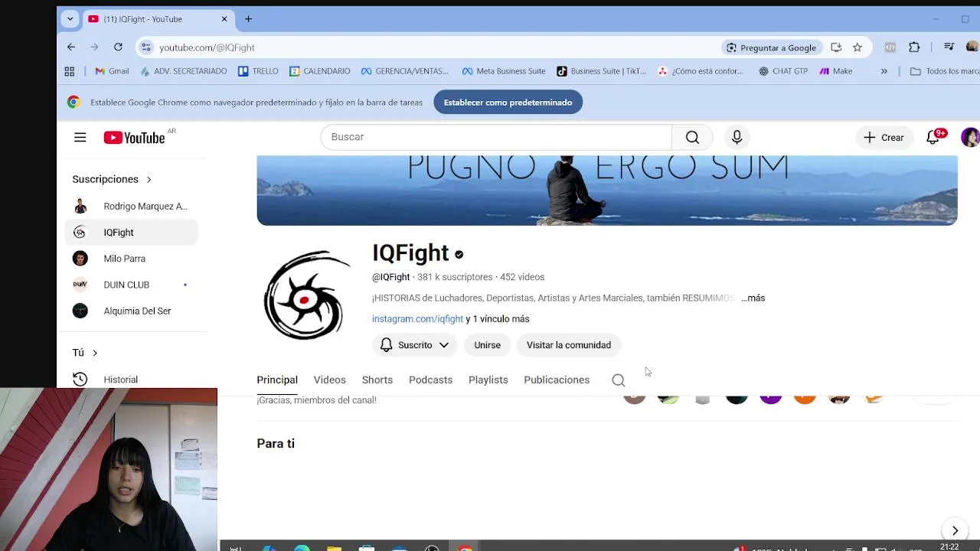Open instagram.com/iqfight link
Image resolution: width=980 pixels, height=551 pixels.
tap(417, 319)
